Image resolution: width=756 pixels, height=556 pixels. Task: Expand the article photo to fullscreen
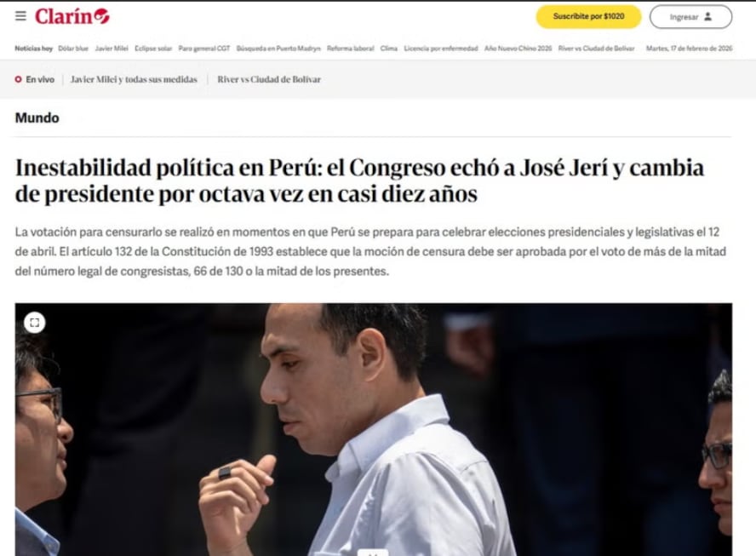[35, 323]
